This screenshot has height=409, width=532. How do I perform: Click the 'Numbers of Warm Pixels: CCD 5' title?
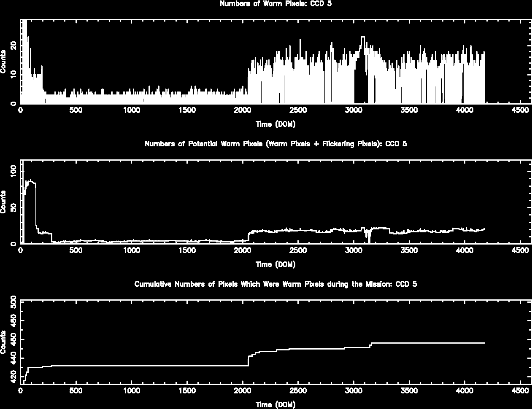coord(275,4)
